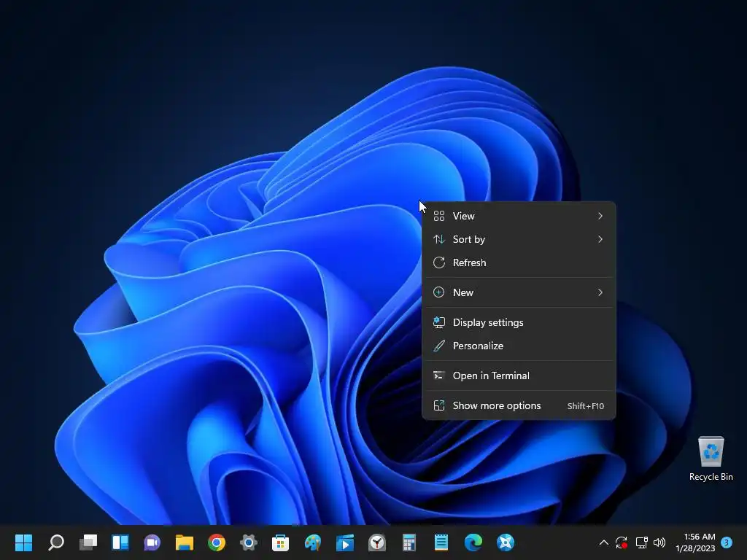The width and height of the screenshot is (747, 560).
Task: Expand the chevron arrow next to New
Action: coord(600,292)
